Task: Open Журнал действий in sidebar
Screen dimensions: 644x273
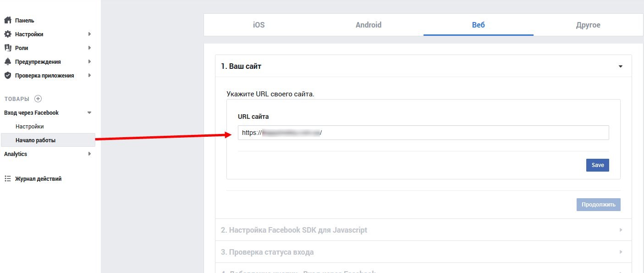Action: (x=39, y=179)
